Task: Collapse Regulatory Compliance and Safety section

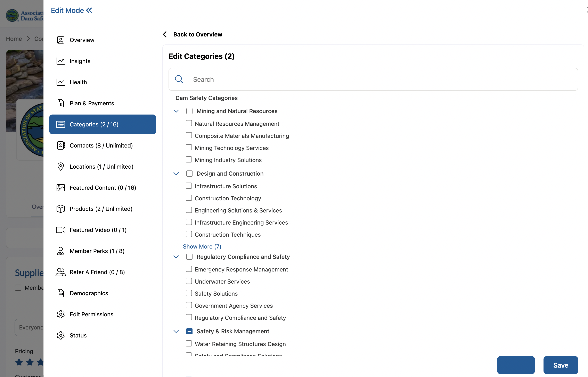Action: pyautogui.click(x=176, y=257)
